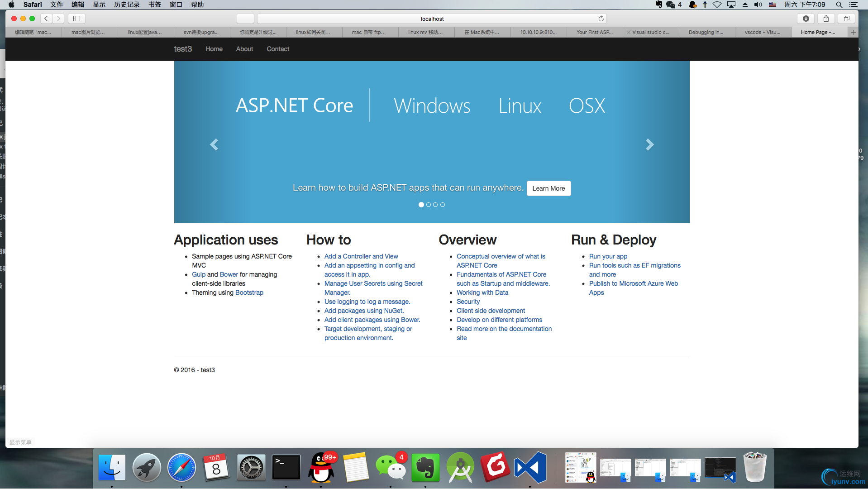This screenshot has width=868, height=489.
Task: Add a new tab with plus button
Action: tap(853, 32)
